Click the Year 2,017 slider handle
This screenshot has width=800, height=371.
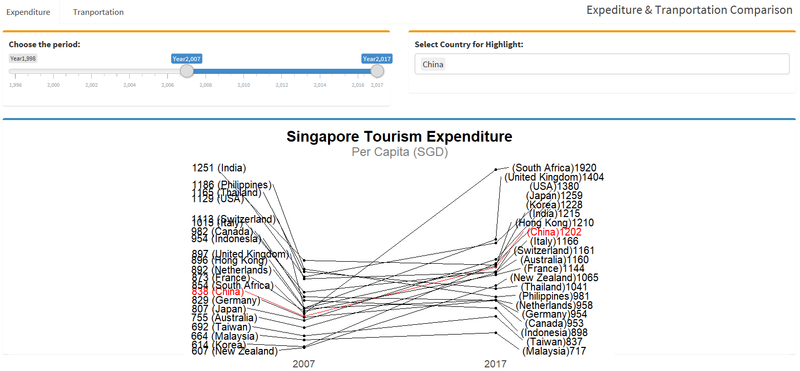(x=377, y=71)
